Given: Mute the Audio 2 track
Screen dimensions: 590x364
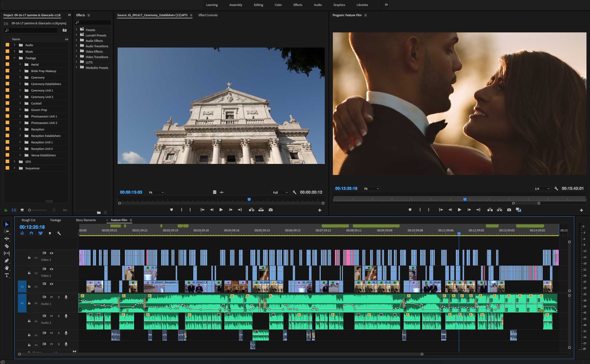Looking at the screenshot, I should pyautogui.click(x=51, y=316).
